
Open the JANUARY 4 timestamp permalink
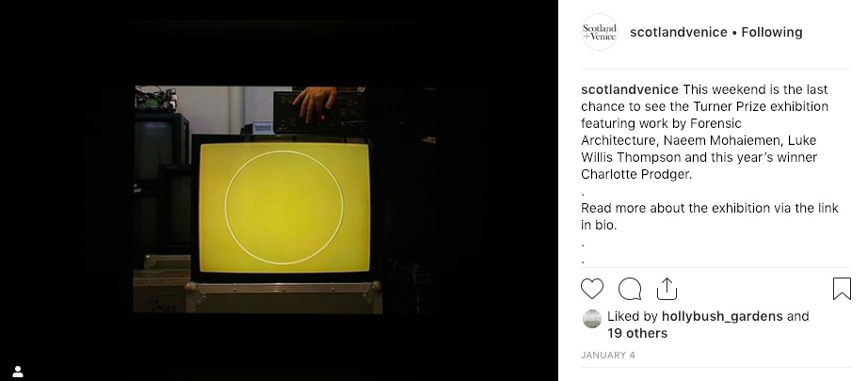click(608, 356)
